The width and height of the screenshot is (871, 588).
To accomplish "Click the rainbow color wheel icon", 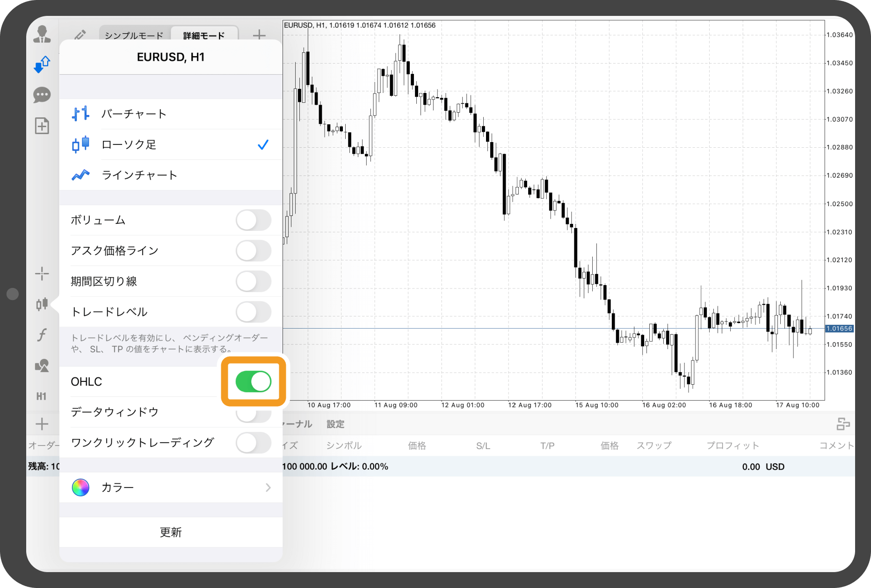I will tap(80, 488).
